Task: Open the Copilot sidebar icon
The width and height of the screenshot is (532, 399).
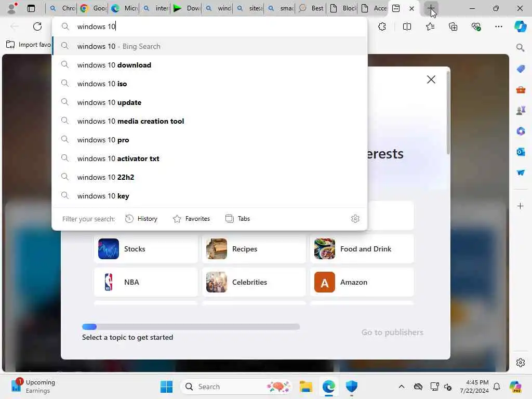Action: (x=520, y=26)
